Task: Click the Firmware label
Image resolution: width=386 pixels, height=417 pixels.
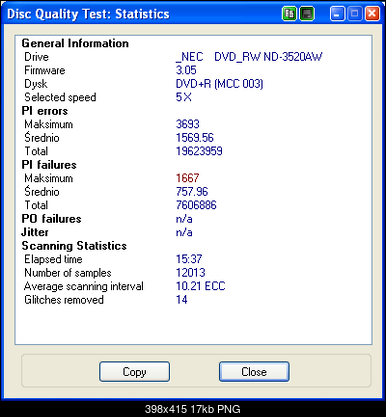Action: [x=45, y=70]
